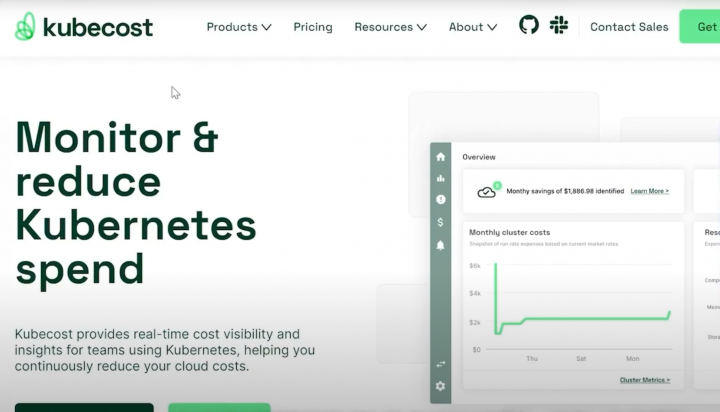The width and height of the screenshot is (720, 412).
Task: Click the bell notifications icon in sidebar
Action: (x=440, y=245)
